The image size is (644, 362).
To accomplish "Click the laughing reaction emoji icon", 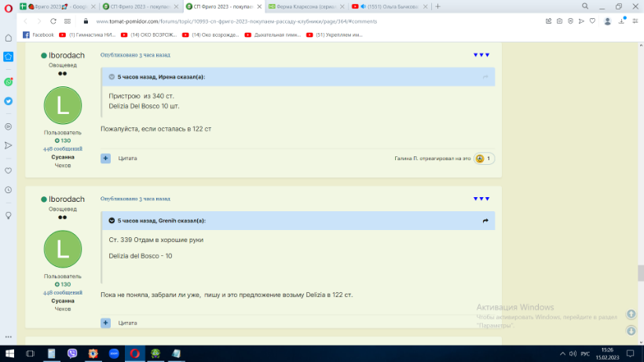I will coord(480,159).
